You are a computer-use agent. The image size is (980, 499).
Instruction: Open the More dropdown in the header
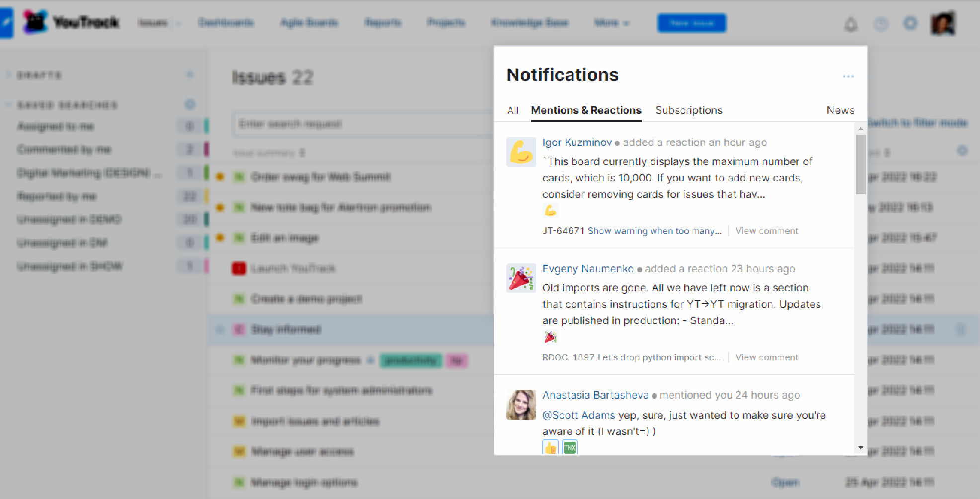point(611,23)
